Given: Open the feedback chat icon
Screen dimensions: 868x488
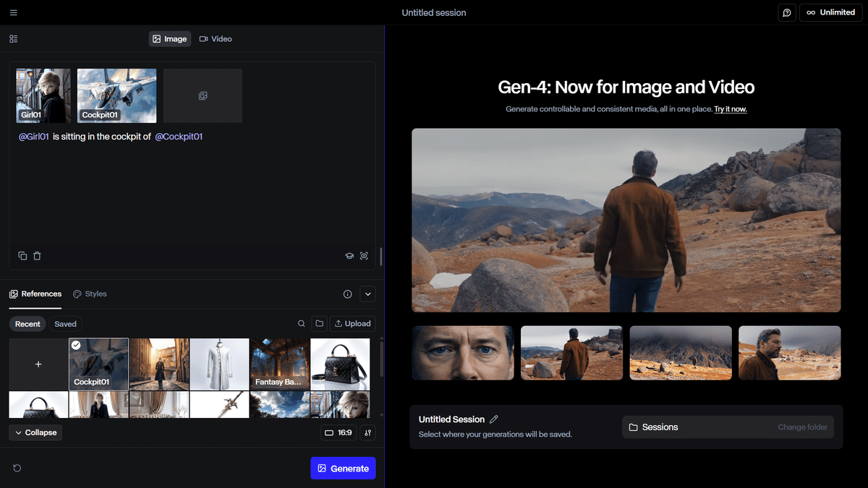Looking at the screenshot, I should [786, 12].
